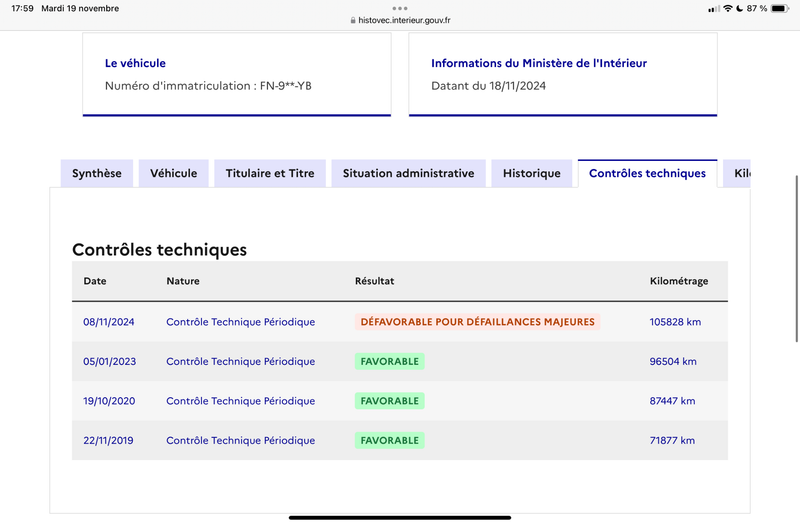
Task: Tap the cellular signal bars icon
Action: (x=714, y=9)
